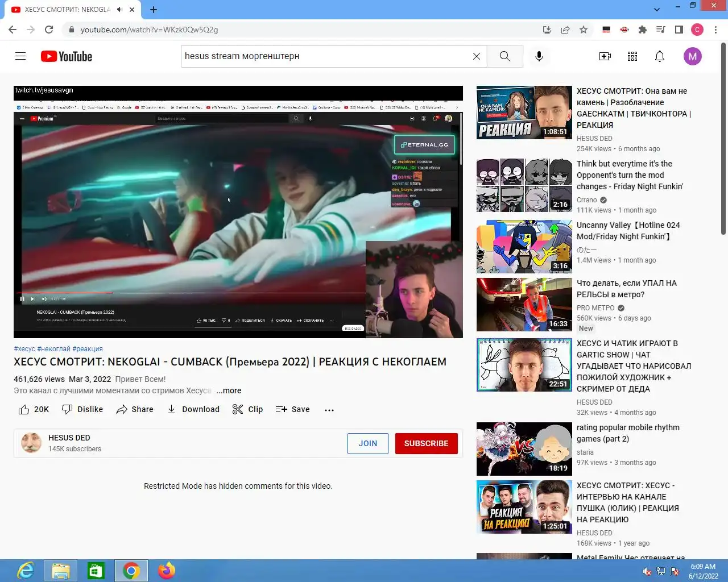Open rating popular mobile rhythm games video
This screenshot has height=582, width=728.
628,433
